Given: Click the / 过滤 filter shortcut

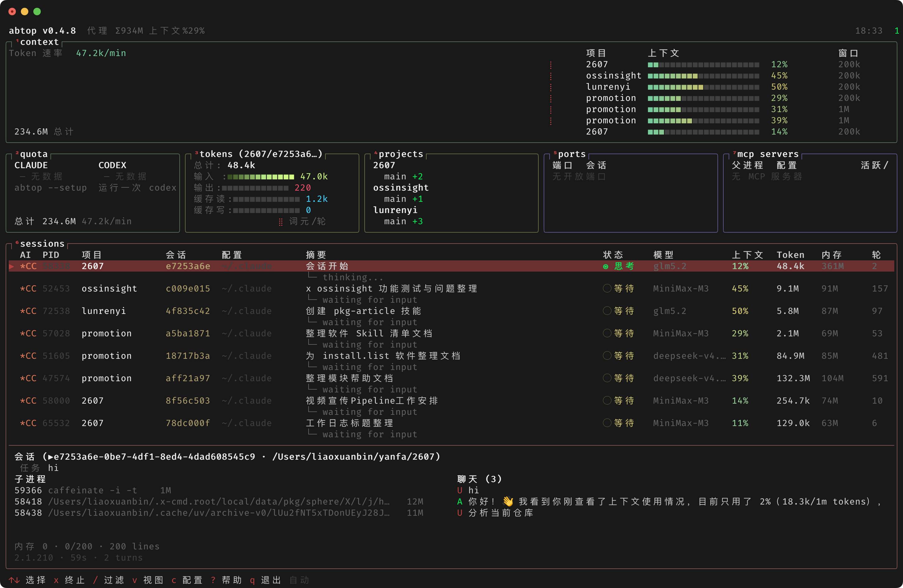Looking at the screenshot, I should click(x=108, y=580).
